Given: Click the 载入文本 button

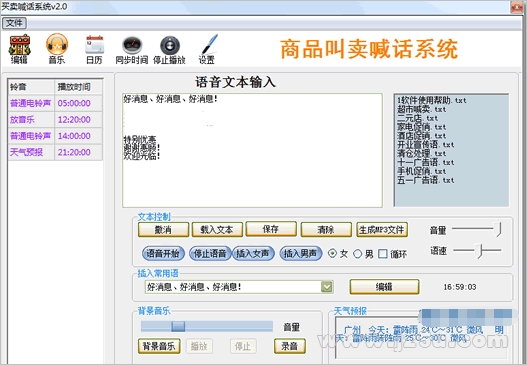Looking at the screenshot, I should click(217, 230).
